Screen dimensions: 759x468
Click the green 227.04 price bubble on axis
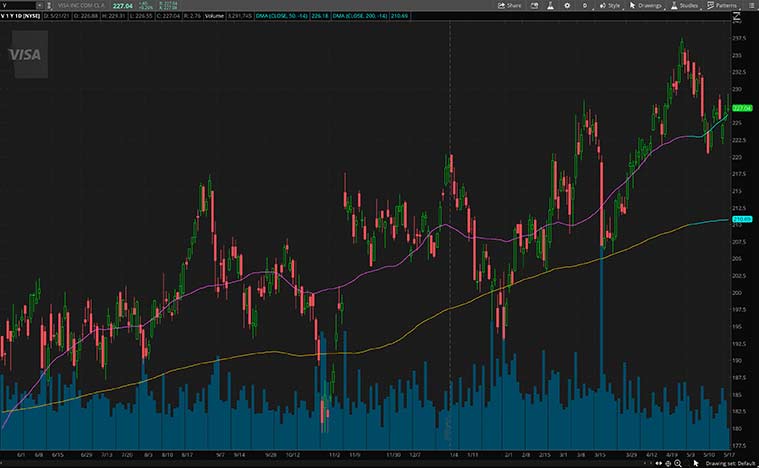point(742,107)
